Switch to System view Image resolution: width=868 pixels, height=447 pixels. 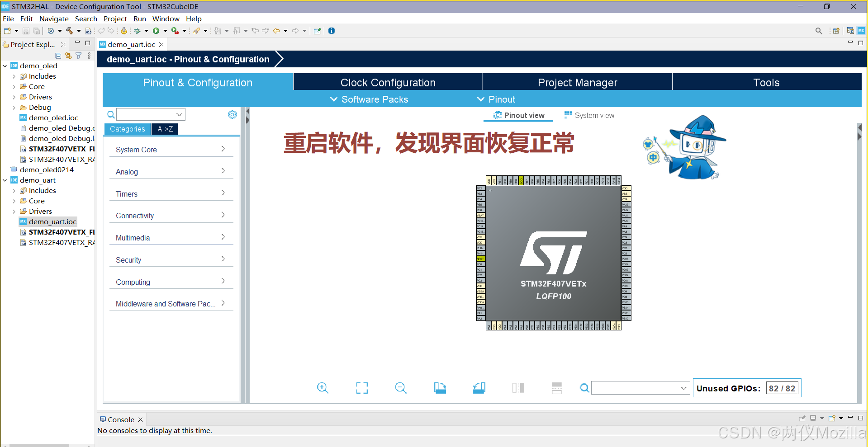[x=589, y=115]
